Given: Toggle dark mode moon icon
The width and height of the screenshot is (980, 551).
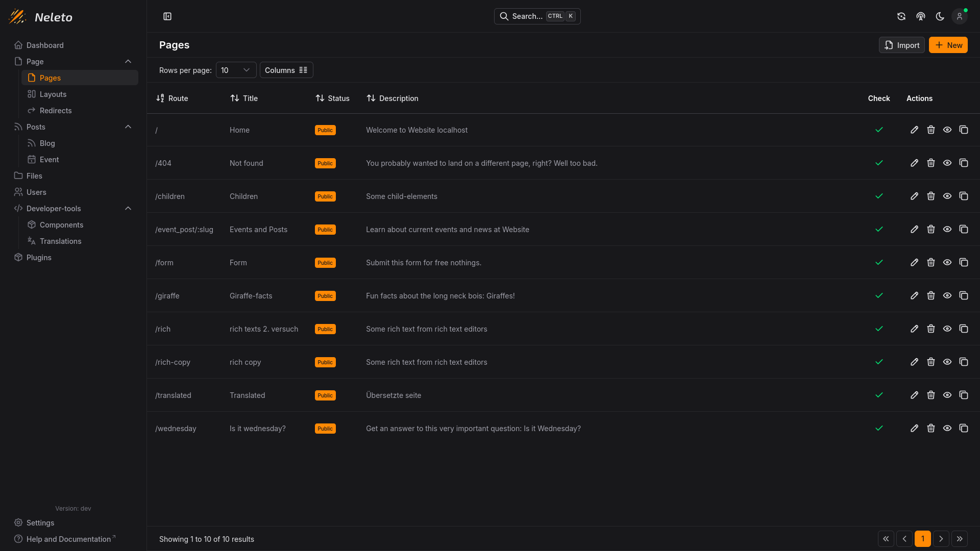Looking at the screenshot, I should click(x=940, y=16).
